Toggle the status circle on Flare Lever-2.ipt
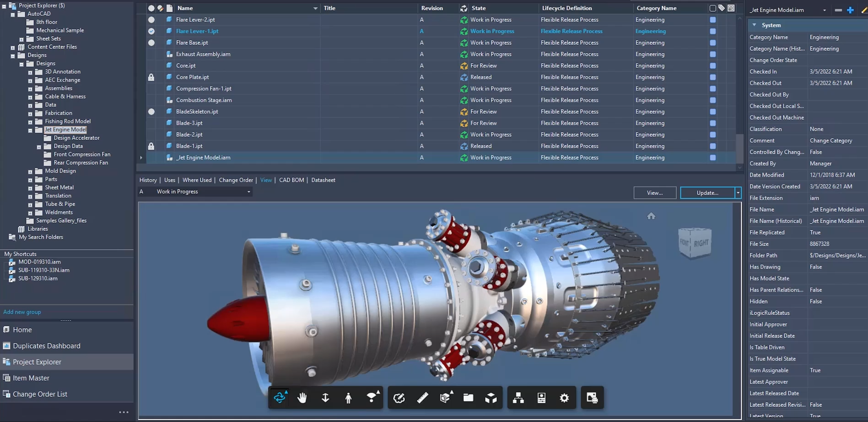868x422 pixels. 151,20
